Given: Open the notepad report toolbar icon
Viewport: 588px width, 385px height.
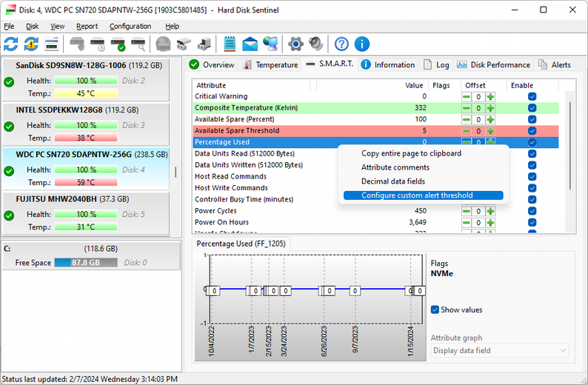Looking at the screenshot, I should [230, 44].
